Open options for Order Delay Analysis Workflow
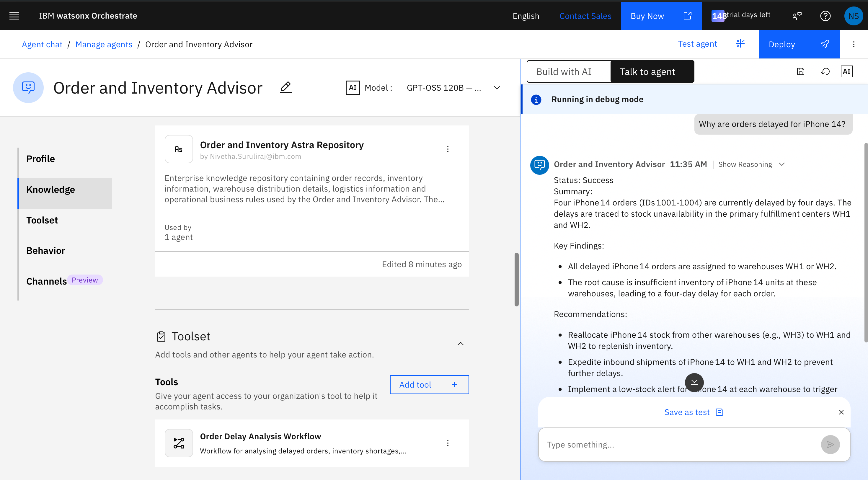Image resolution: width=868 pixels, height=480 pixels. tap(448, 443)
